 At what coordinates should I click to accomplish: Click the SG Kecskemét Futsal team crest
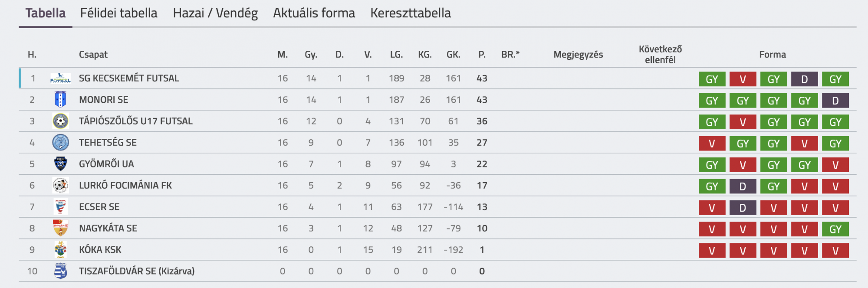click(60, 79)
